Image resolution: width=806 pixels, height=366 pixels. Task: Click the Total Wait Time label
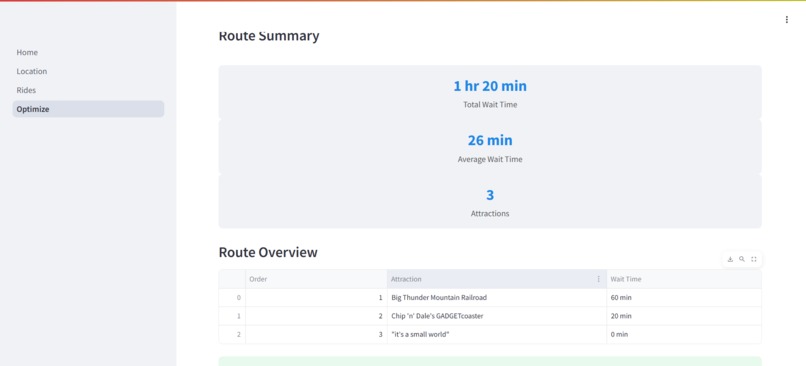pos(490,105)
